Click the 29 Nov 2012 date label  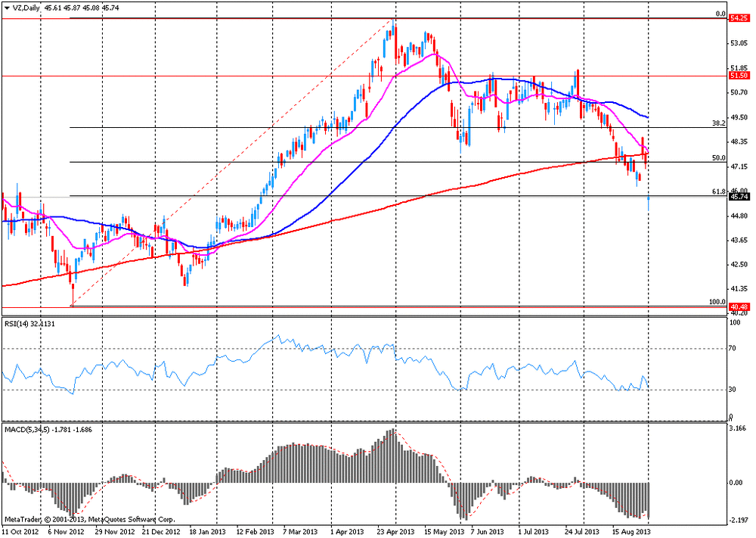[x=115, y=532]
